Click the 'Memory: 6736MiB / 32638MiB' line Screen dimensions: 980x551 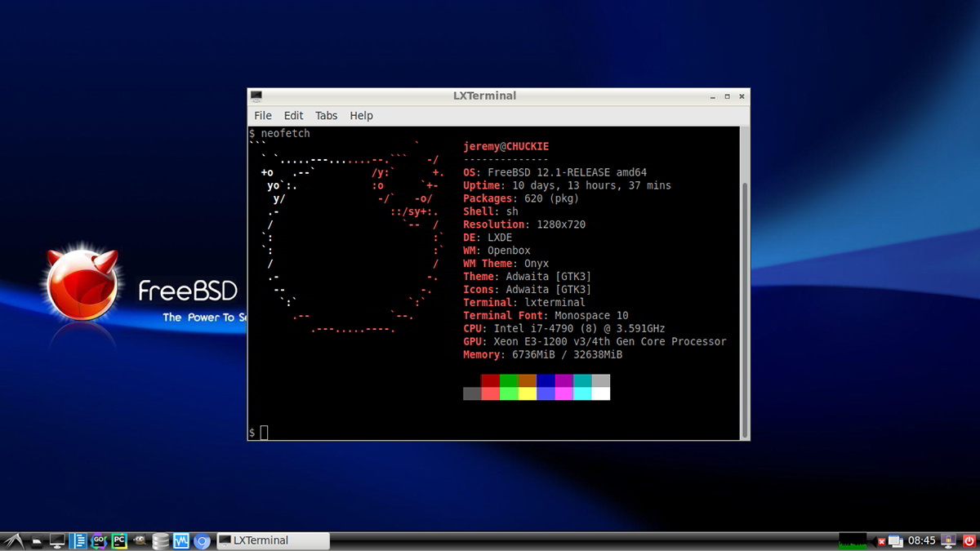point(543,355)
